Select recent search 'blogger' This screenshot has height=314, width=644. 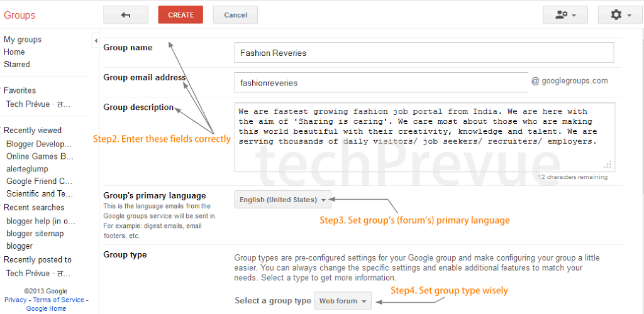click(19, 246)
